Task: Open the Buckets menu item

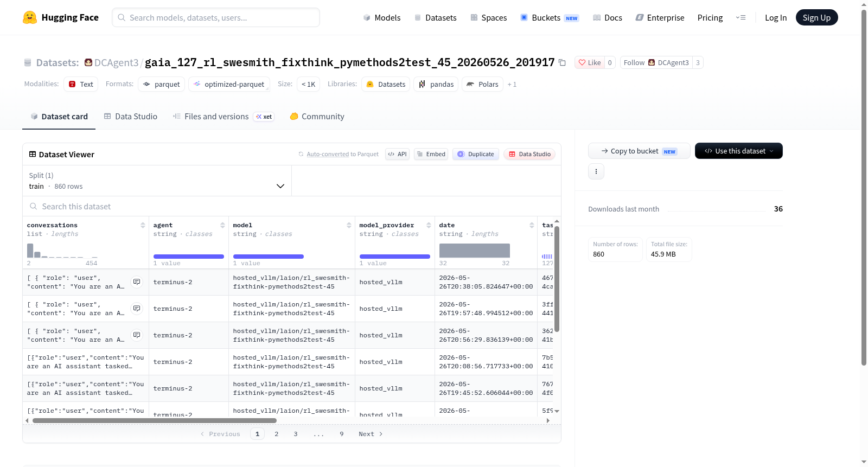Action: (550, 17)
